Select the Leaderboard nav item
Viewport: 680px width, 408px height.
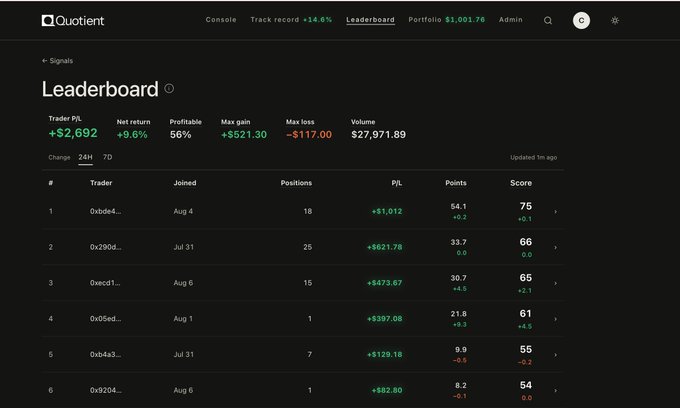[x=370, y=20]
